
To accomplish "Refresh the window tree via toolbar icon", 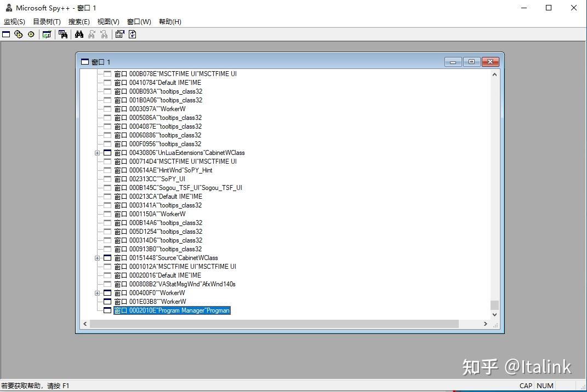I will point(132,34).
